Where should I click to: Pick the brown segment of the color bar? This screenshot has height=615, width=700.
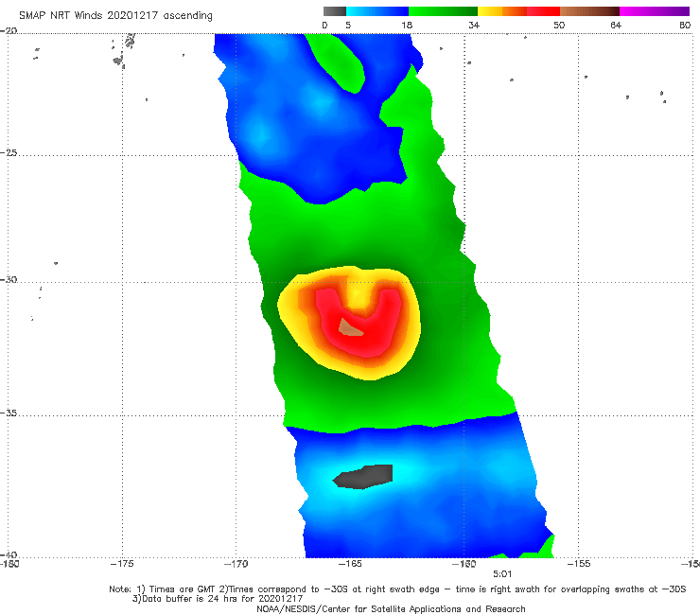pyautogui.click(x=589, y=11)
